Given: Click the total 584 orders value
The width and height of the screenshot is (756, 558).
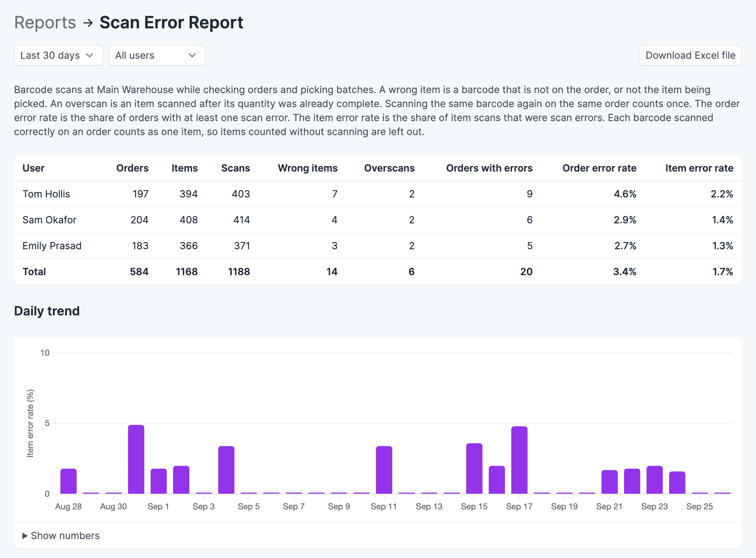Looking at the screenshot, I should 139,272.
